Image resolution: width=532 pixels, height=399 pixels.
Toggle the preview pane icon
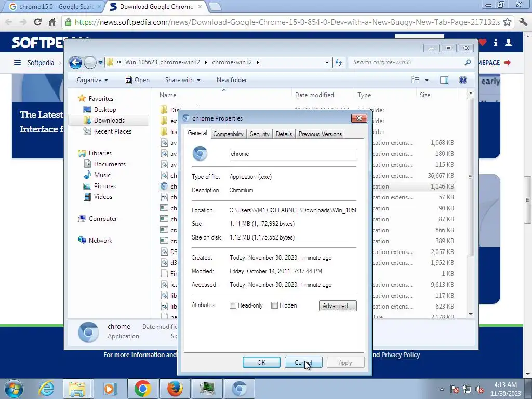444,80
